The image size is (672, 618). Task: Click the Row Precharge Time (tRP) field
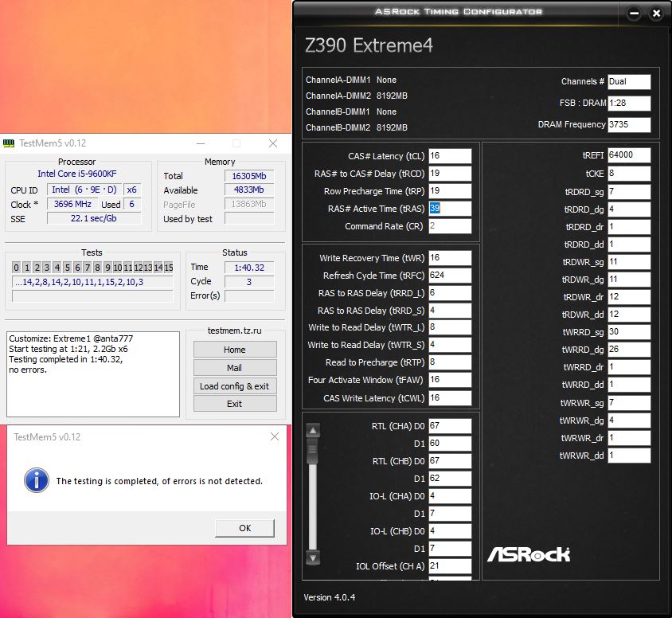(450, 190)
